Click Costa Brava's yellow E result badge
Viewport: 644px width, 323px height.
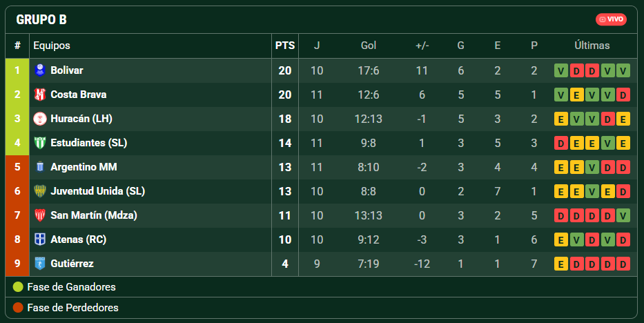[x=576, y=95]
